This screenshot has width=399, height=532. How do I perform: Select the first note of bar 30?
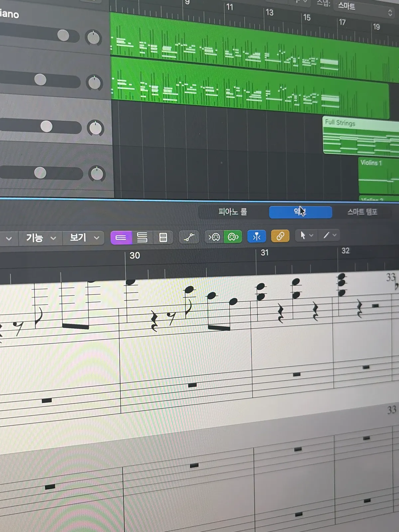tap(131, 282)
